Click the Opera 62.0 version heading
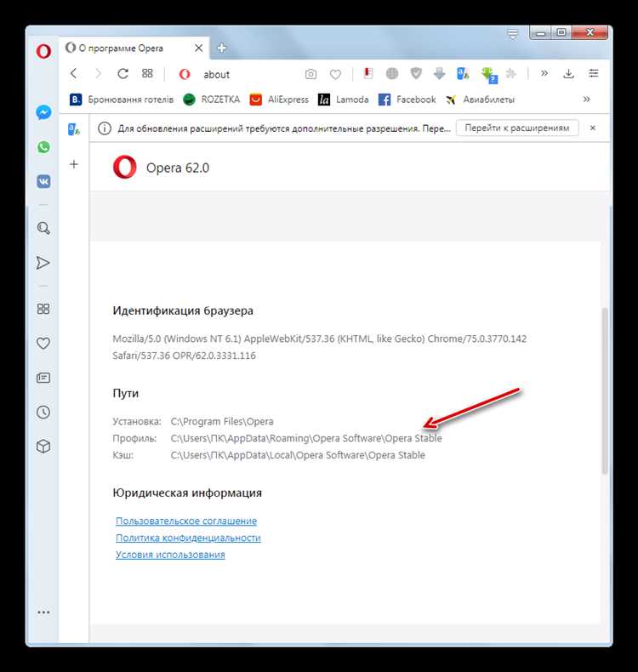Screen dimensions: 638x672 tap(178, 168)
